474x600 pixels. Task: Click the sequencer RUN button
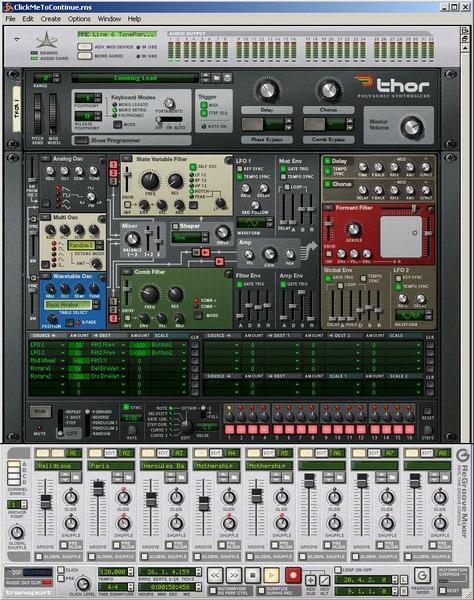click(x=40, y=412)
